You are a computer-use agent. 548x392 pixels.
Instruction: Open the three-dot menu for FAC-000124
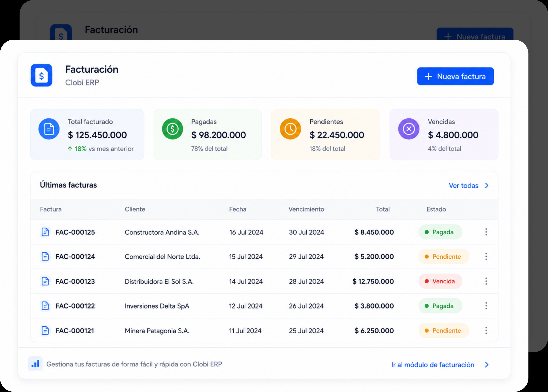(x=486, y=256)
